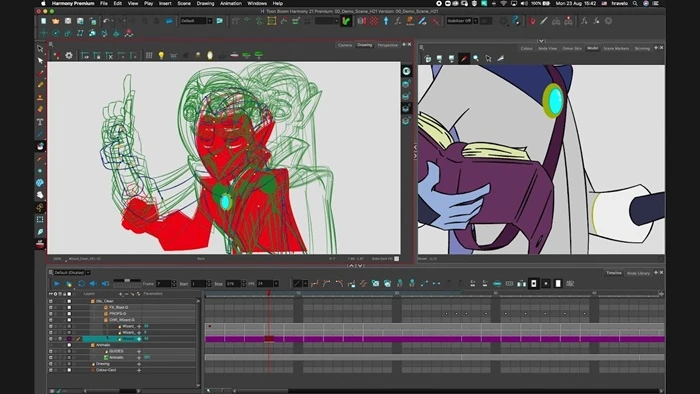
Task: Switch to the Node Library tab
Action: point(638,273)
